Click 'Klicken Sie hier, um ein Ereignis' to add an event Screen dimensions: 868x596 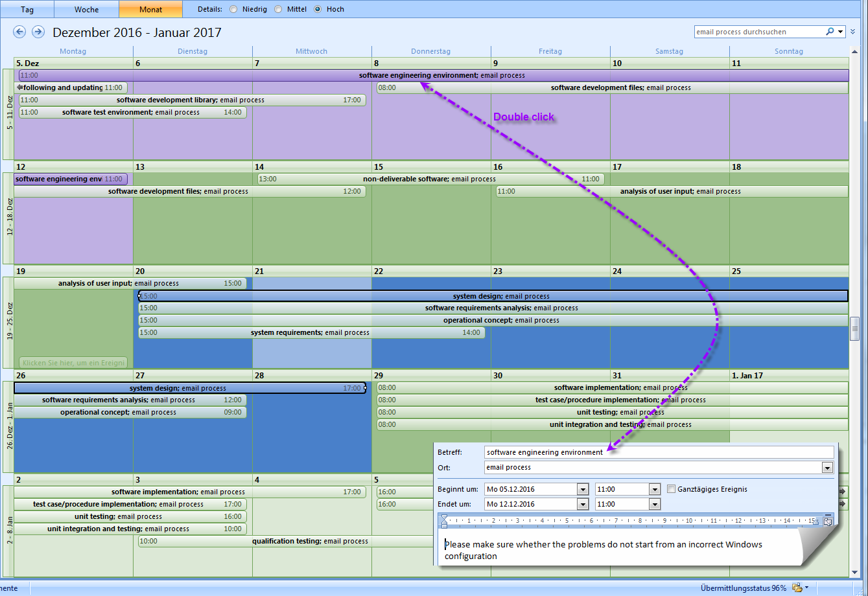(73, 363)
